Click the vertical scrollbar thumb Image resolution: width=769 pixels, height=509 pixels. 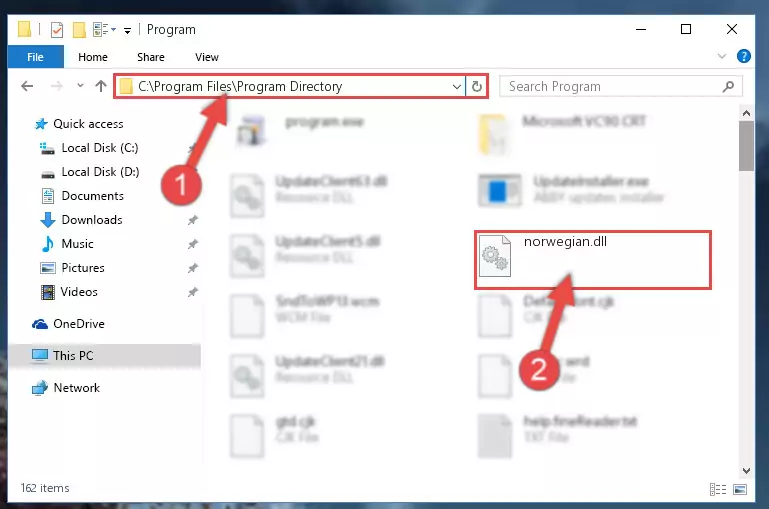pos(746,146)
